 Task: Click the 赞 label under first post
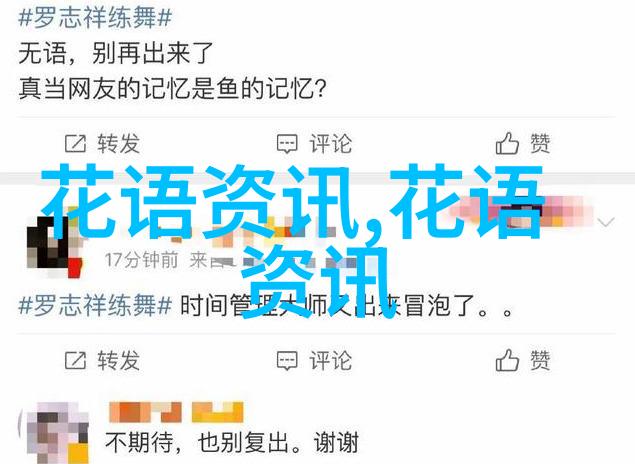(x=540, y=143)
